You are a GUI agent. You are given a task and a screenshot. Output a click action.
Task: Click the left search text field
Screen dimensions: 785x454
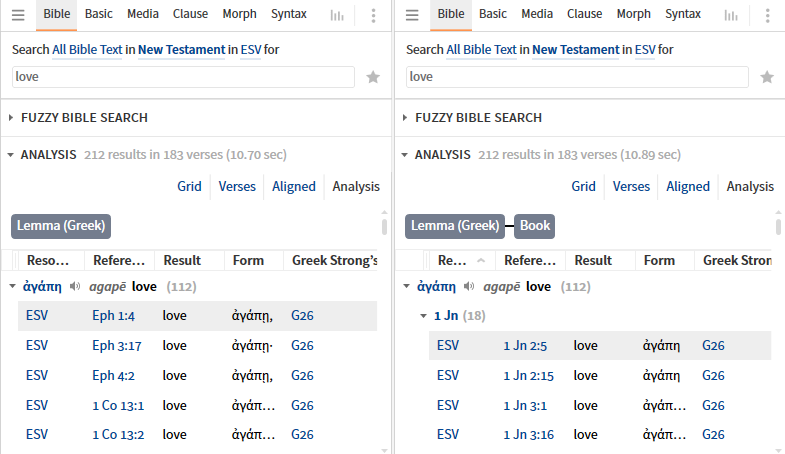(183, 77)
